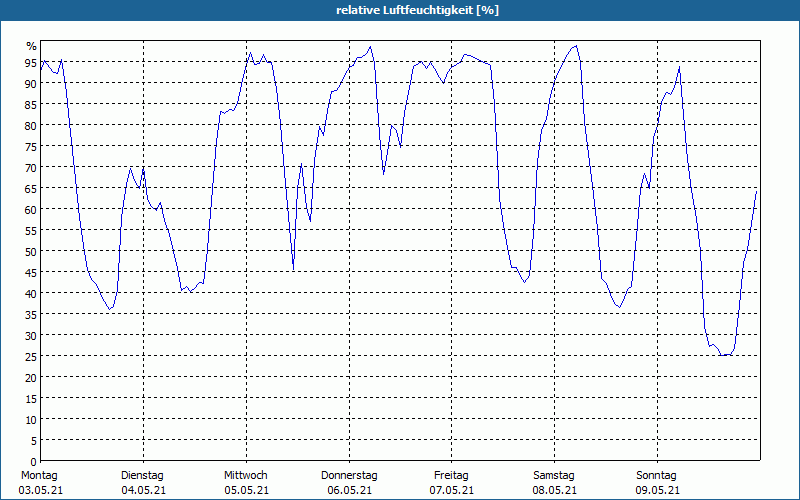Click the y-axis value '30'

[x=31, y=336]
